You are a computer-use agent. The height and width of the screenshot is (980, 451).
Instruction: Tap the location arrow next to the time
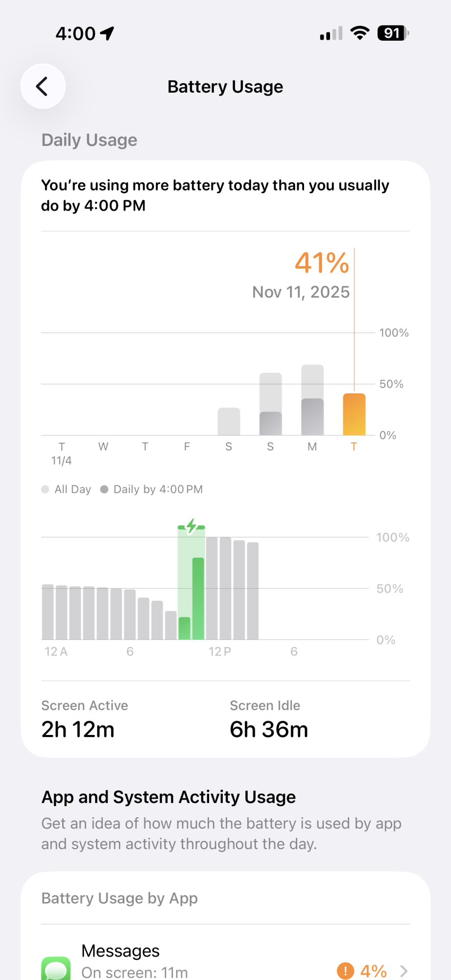click(x=107, y=33)
